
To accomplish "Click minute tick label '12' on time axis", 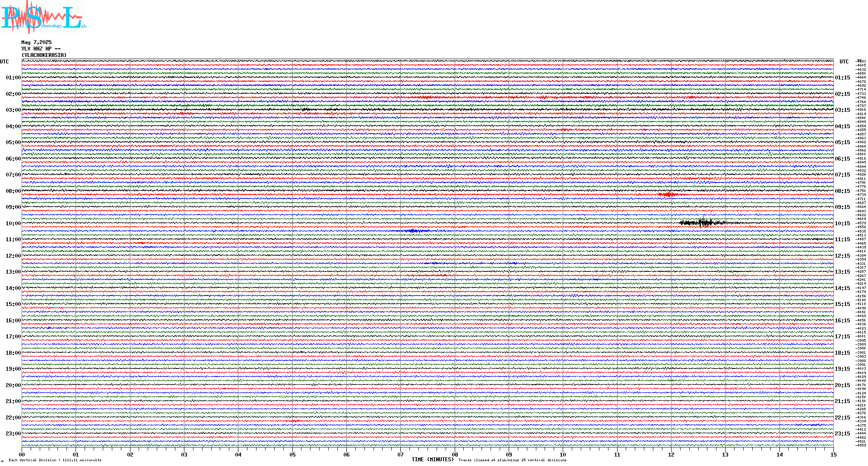I will pyautogui.click(x=671, y=454).
